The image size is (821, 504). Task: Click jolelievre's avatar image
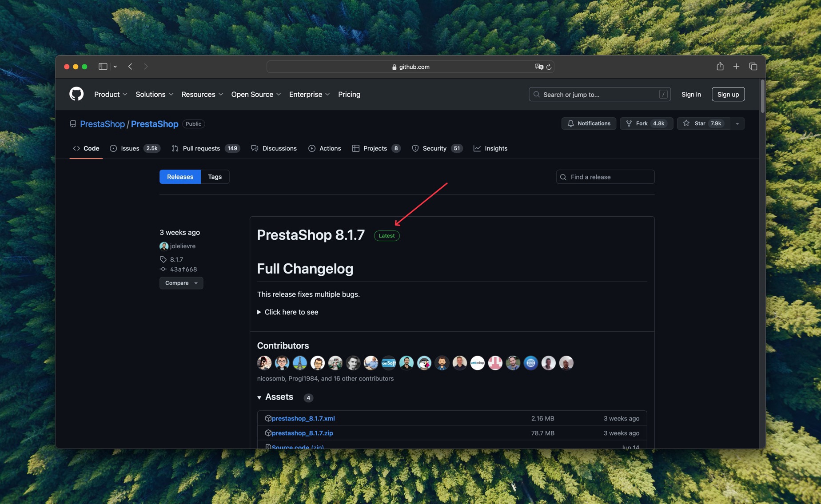(x=163, y=246)
